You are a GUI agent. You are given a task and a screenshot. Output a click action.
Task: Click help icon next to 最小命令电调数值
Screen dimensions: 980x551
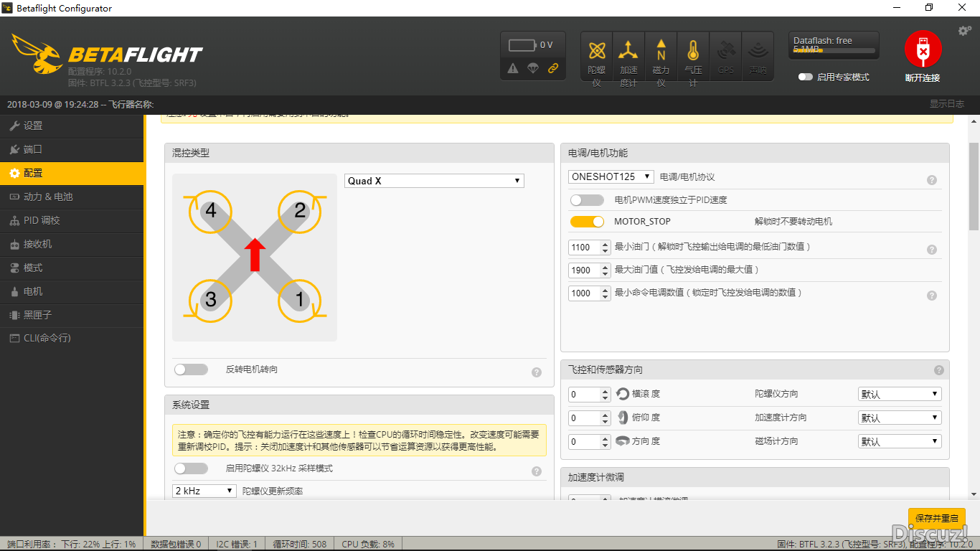(932, 296)
